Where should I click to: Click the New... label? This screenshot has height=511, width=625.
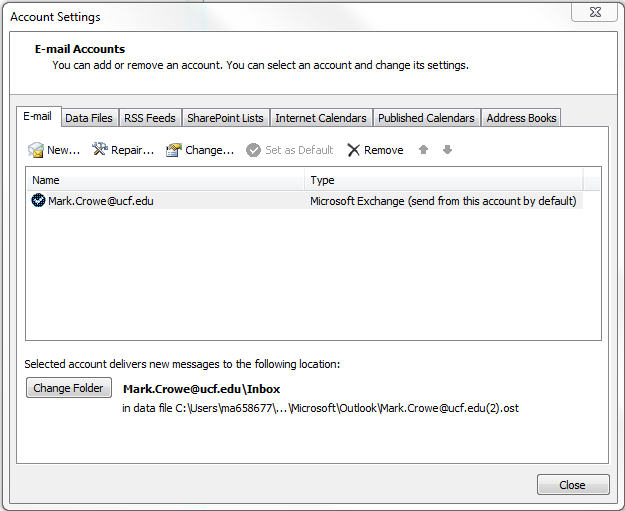click(63, 150)
